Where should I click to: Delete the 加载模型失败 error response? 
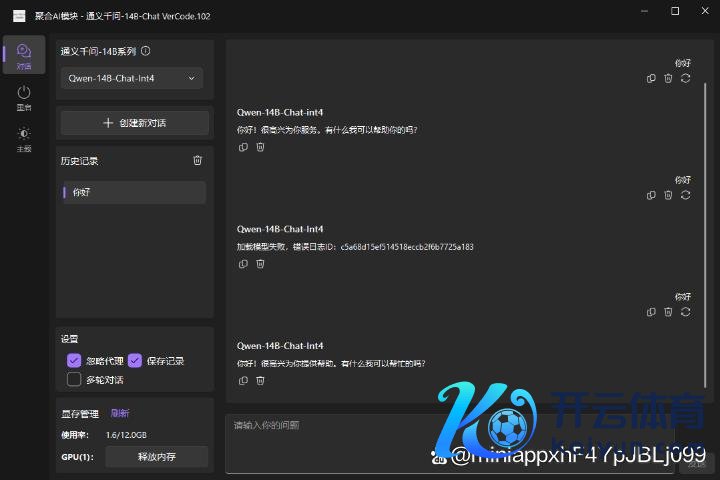coord(260,264)
